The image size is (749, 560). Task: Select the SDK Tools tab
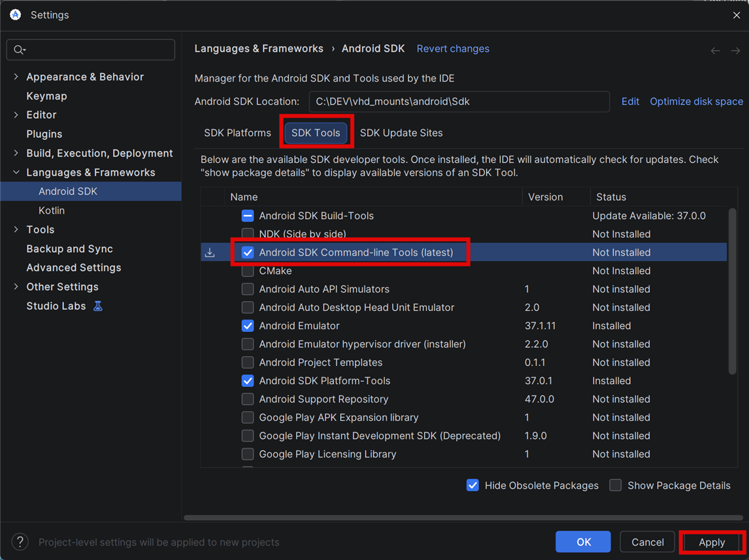pos(316,133)
